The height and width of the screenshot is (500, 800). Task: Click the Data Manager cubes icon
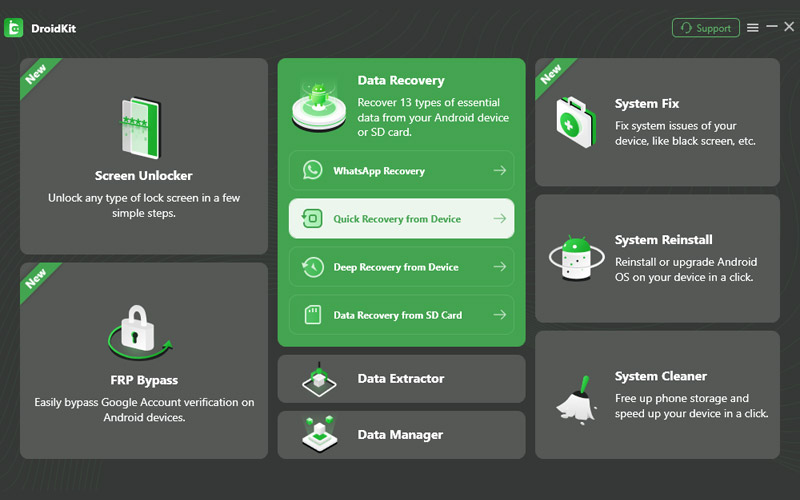click(319, 434)
